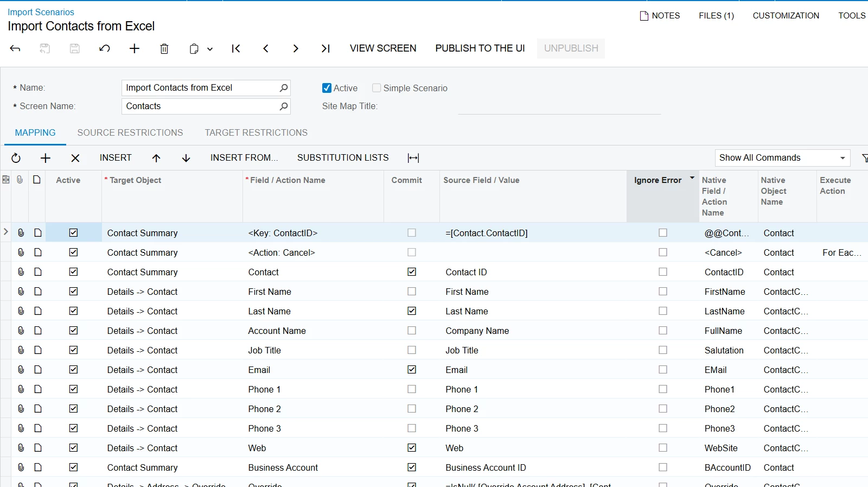Click Publish to the UI
Viewport: 868px width, 487px height.
(480, 48)
